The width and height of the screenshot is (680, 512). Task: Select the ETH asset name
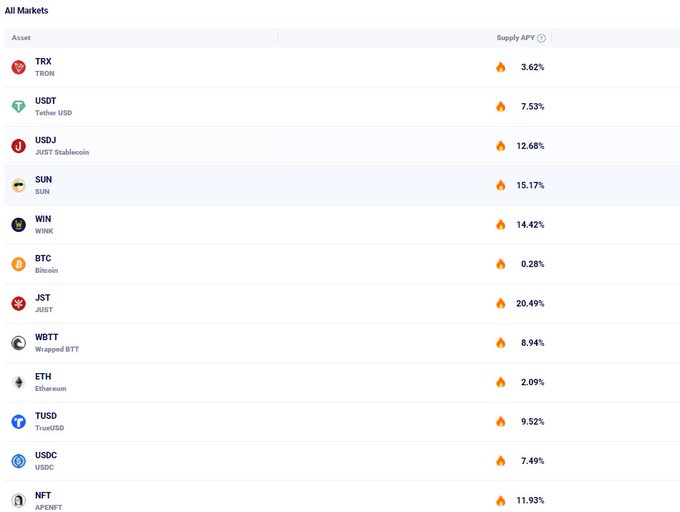point(43,376)
